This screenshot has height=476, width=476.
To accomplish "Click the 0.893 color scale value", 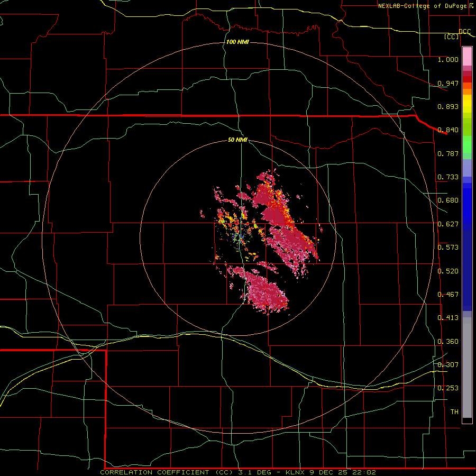I will click(448, 106).
